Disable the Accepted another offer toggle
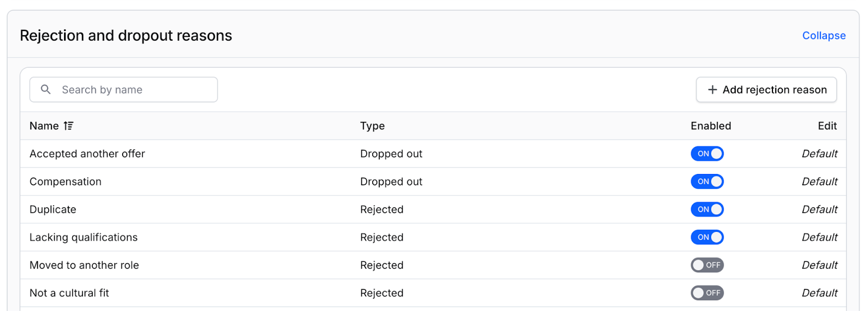 [707, 154]
